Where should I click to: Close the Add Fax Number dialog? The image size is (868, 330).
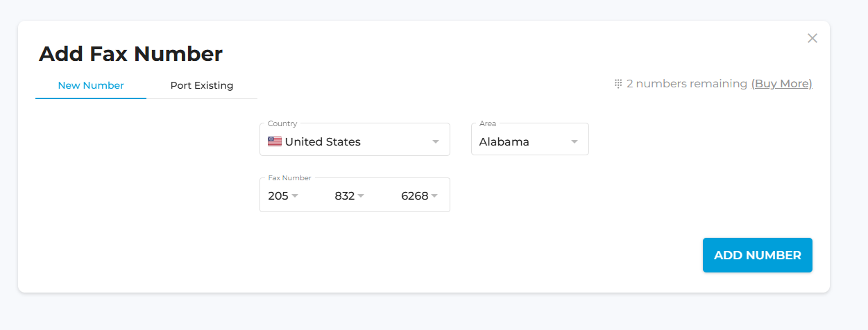tap(812, 38)
